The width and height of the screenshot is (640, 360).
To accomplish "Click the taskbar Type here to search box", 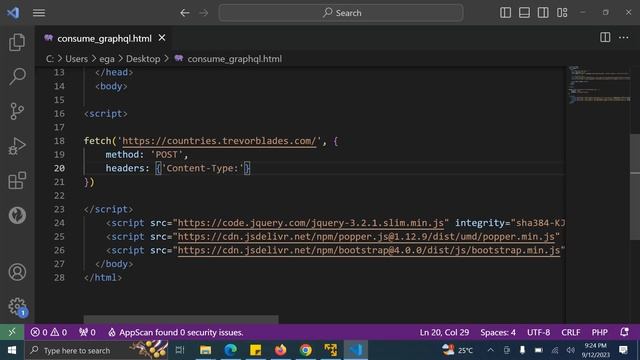I will 97,350.
